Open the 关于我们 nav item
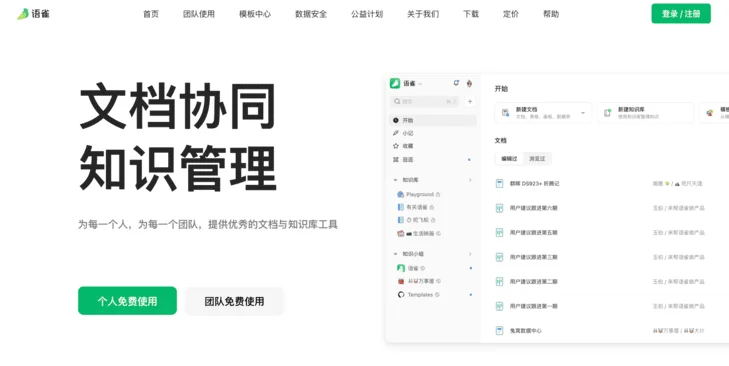Screen dimensions: 729x366 [x=423, y=14]
